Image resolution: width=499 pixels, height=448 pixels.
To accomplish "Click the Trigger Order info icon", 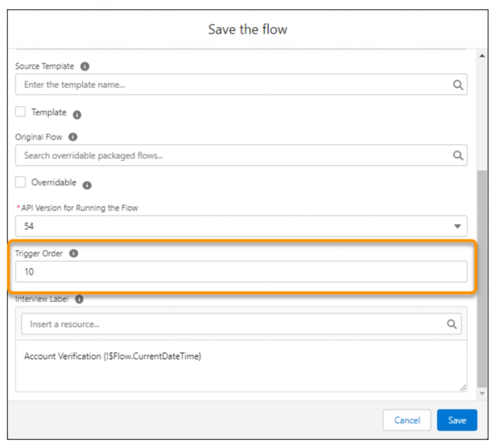I will [74, 253].
